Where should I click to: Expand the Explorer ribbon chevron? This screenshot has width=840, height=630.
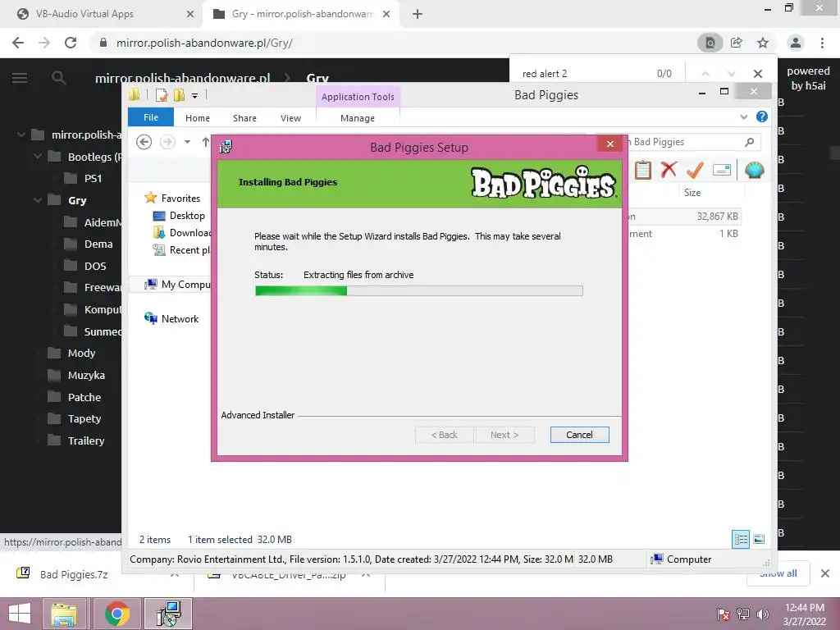(x=743, y=116)
